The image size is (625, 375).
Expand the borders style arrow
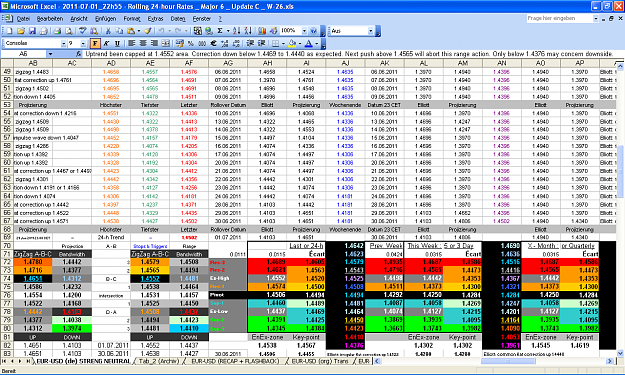[283, 43]
